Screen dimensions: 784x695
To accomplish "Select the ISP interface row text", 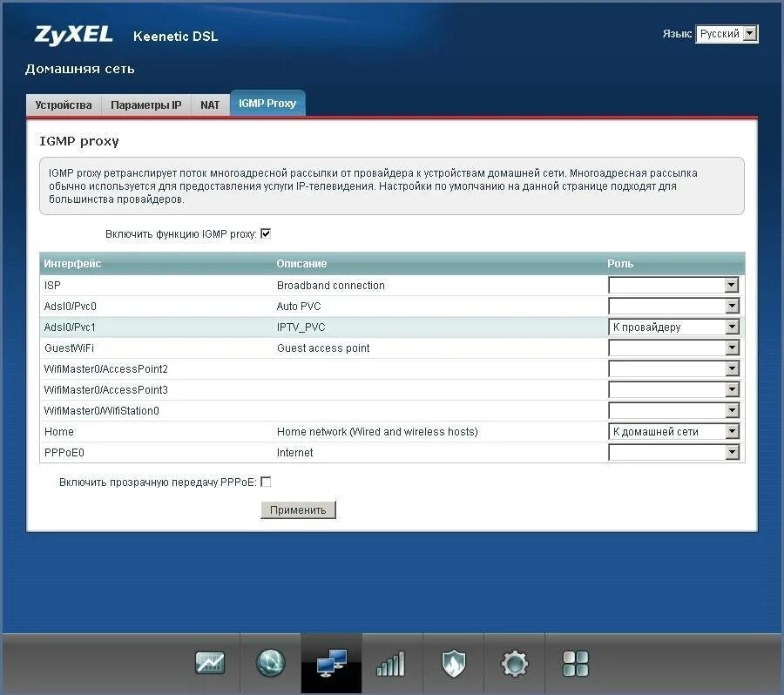I will click(x=52, y=285).
